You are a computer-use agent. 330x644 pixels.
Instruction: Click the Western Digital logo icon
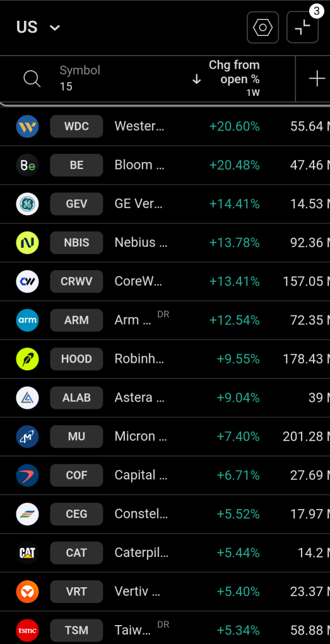coord(28,127)
